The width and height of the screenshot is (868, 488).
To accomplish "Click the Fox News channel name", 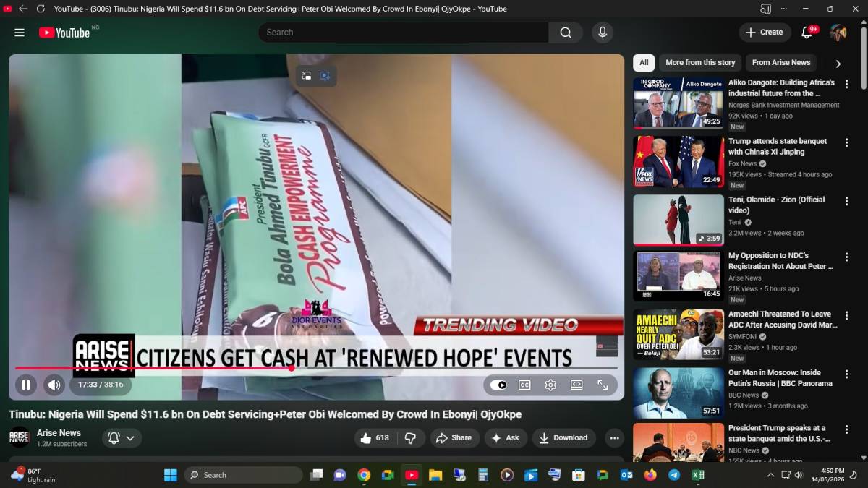I will click(742, 163).
